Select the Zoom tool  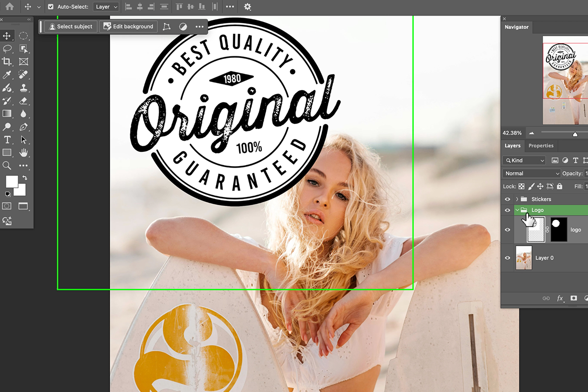(x=7, y=165)
